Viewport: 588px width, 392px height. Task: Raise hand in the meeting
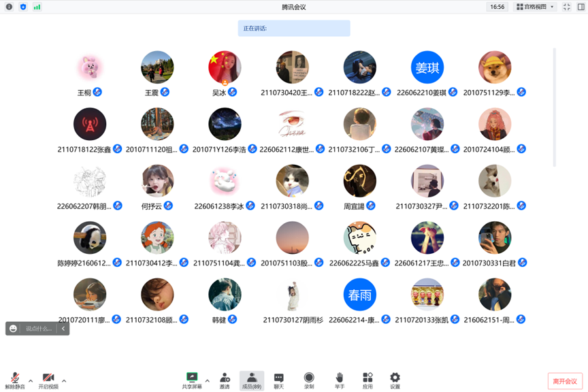pyautogui.click(x=340, y=378)
